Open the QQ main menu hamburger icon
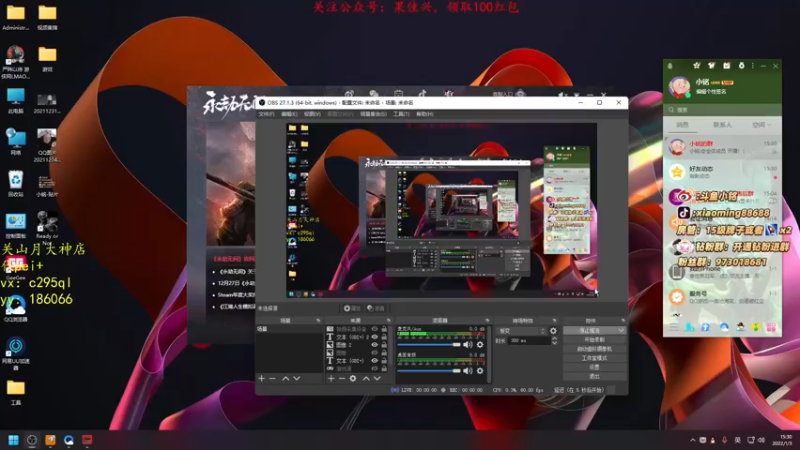Image resolution: width=800 pixels, height=450 pixels. [674, 327]
